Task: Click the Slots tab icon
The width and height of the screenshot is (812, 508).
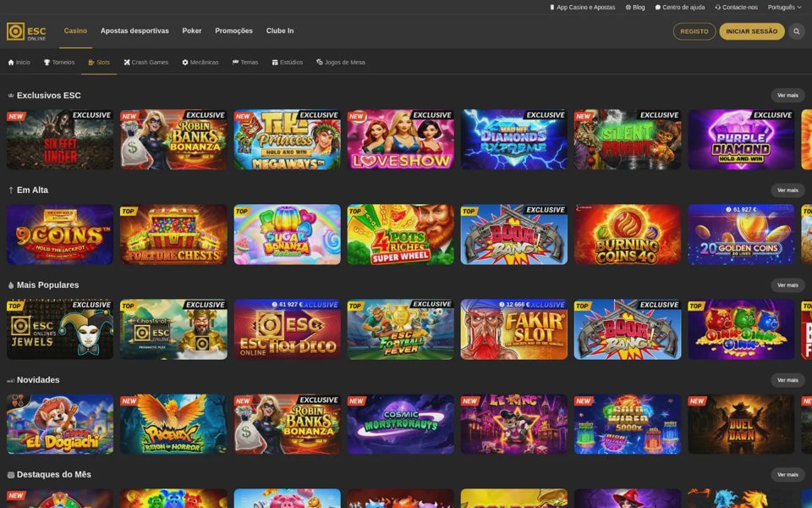Action: pyautogui.click(x=91, y=62)
